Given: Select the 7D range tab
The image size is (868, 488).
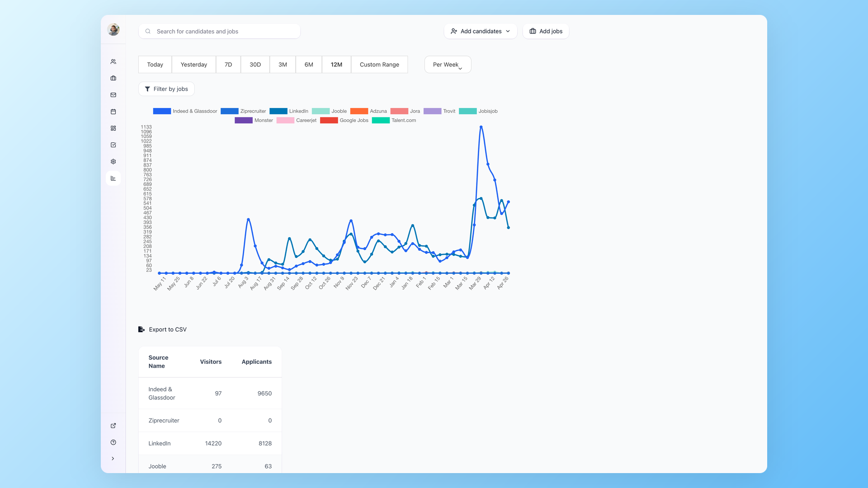Looking at the screenshot, I should click(228, 65).
